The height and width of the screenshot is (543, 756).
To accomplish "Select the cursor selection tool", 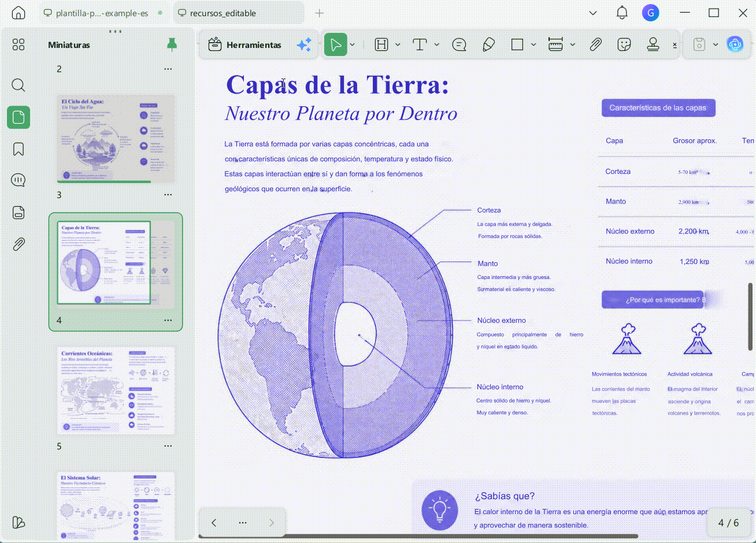I will pos(335,45).
